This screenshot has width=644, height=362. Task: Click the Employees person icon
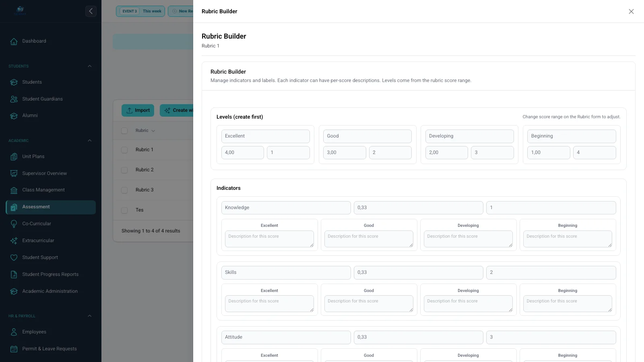click(x=14, y=332)
